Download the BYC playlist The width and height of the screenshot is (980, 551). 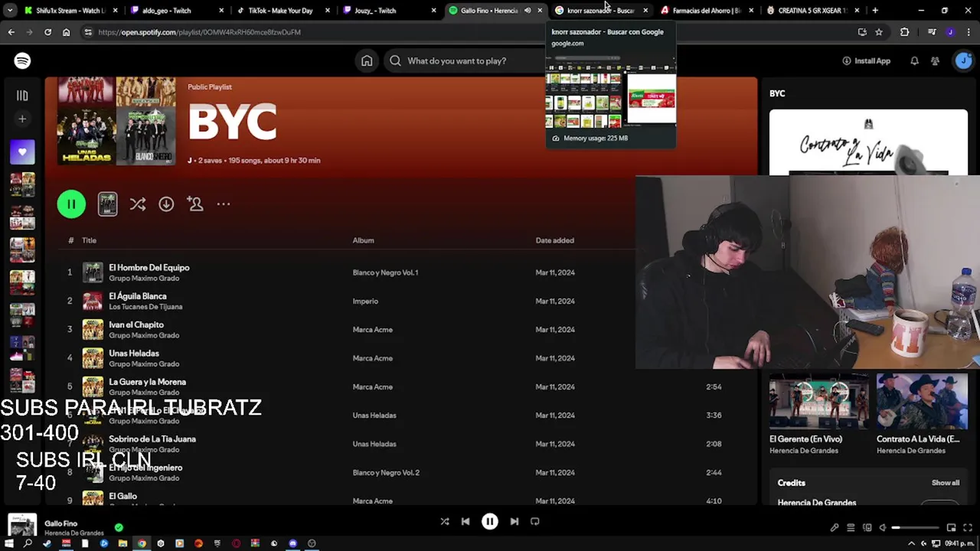pos(166,204)
